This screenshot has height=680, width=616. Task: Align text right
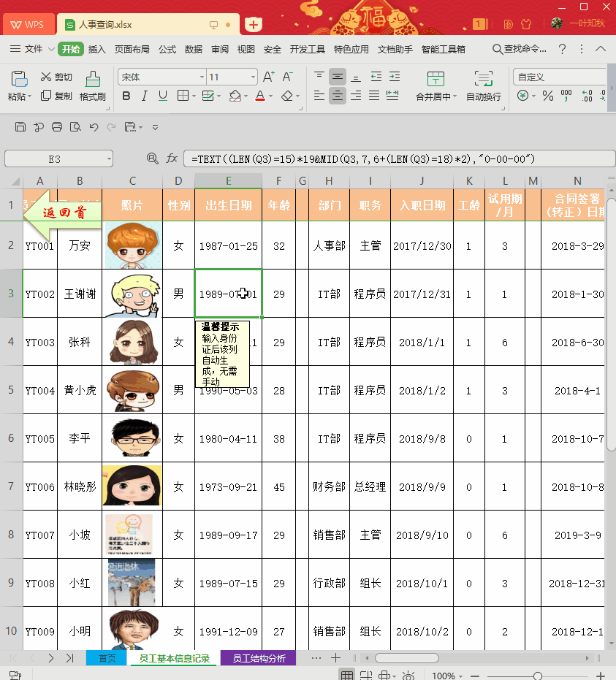(356, 96)
